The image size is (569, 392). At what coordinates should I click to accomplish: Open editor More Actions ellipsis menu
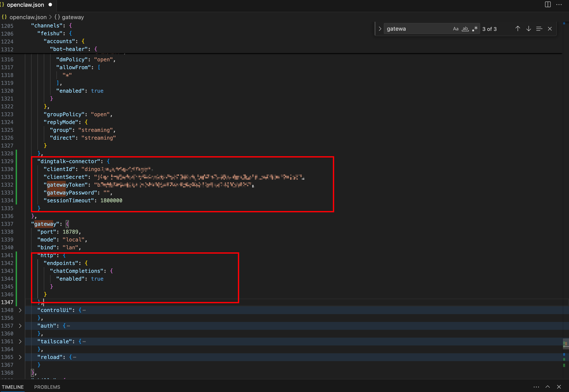[559, 5]
